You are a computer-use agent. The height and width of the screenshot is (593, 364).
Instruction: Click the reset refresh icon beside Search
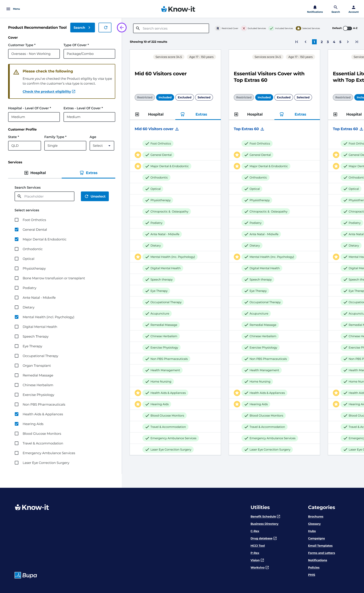[105, 28]
